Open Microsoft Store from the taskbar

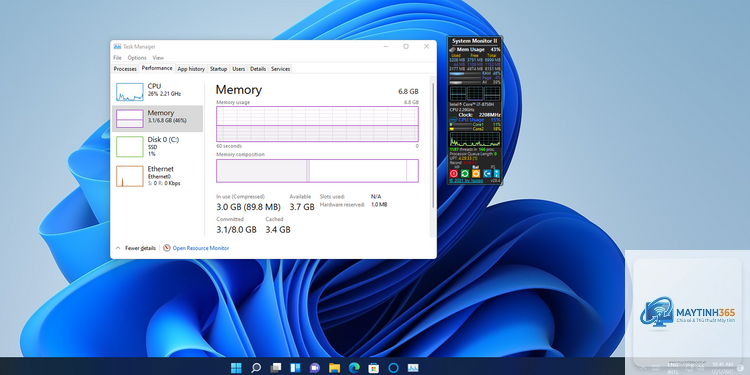[374, 367]
